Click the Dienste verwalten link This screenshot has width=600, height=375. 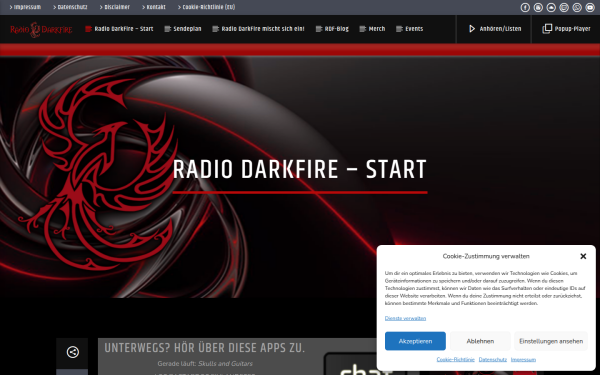[405, 318]
